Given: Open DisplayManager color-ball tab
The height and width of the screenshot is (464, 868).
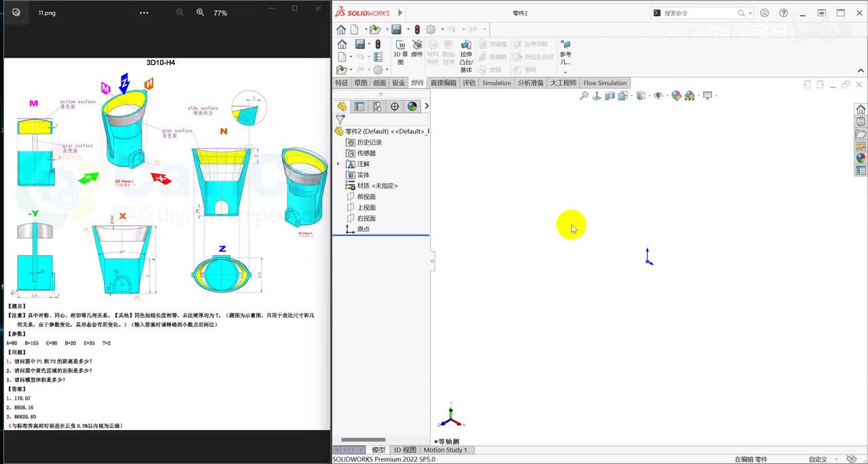Looking at the screenshot, I should coord(412,107).
